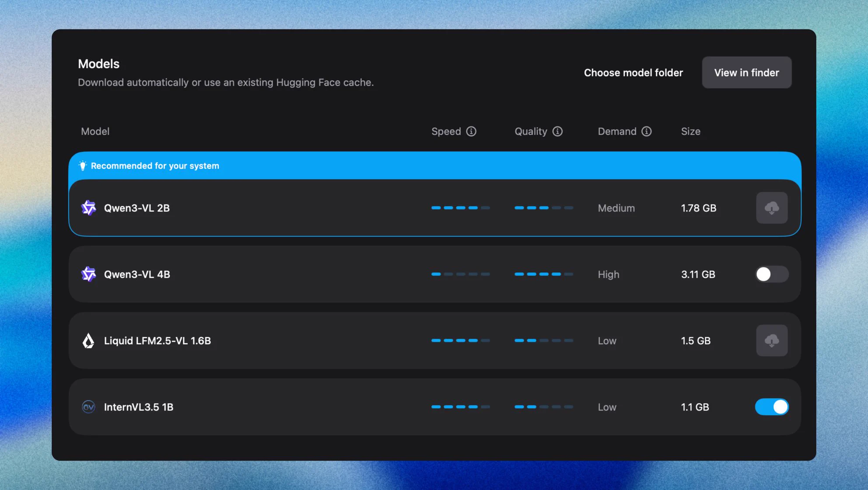The height and width of the screenshot is (490, 868).
Task: Click the Speed column header
Action: tap(446, 131)
